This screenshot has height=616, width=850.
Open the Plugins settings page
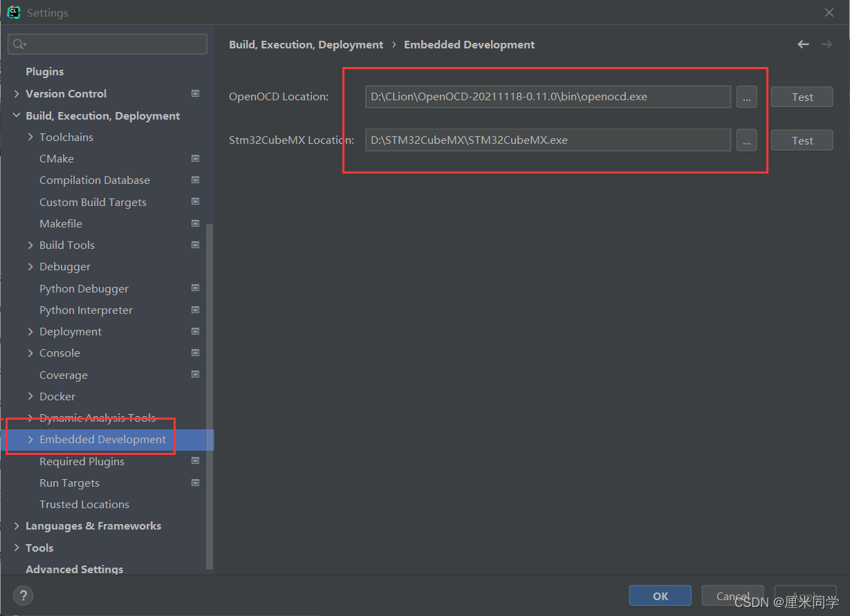44,72
